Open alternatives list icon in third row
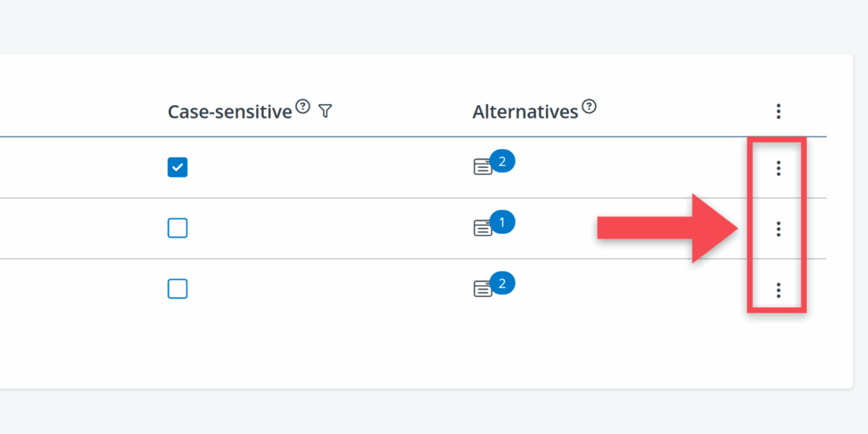868x434 pixels. (x=481, y=289)
